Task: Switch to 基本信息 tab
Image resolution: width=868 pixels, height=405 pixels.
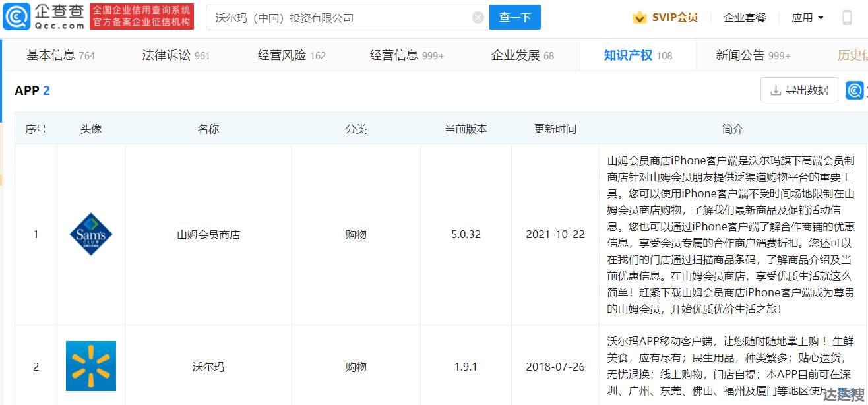Action: [x=61, y=55]
